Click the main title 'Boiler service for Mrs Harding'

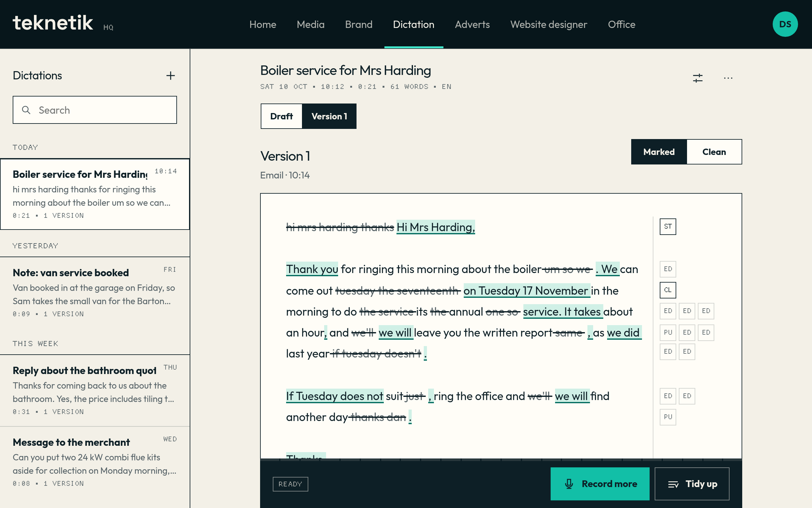(x=346, y=70)
